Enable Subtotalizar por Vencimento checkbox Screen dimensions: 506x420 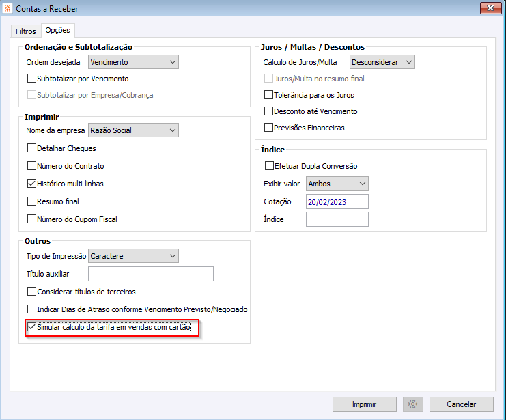(31, 79)
